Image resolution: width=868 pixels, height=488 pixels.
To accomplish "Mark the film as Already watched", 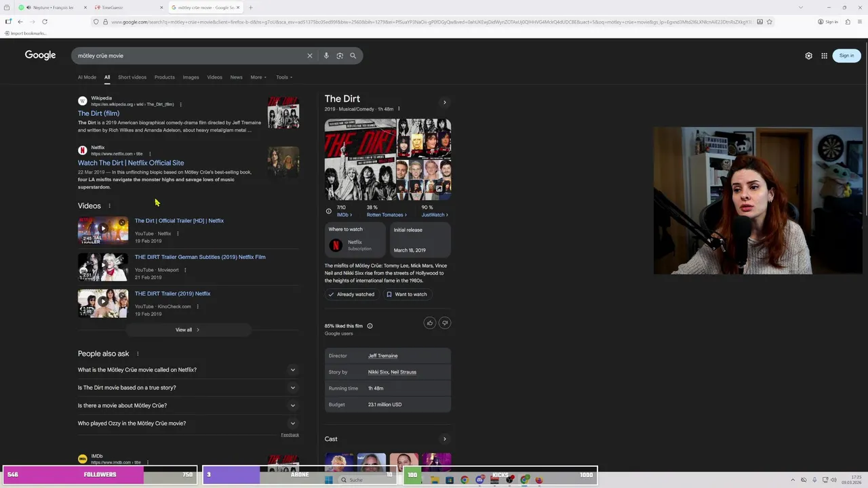I will 351,294.
